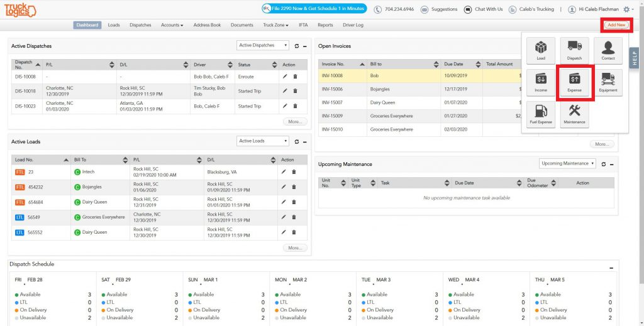Screen dimensions: 644x326
Task: Refresh the Active Loads panel
Action: tap(297, 141)
